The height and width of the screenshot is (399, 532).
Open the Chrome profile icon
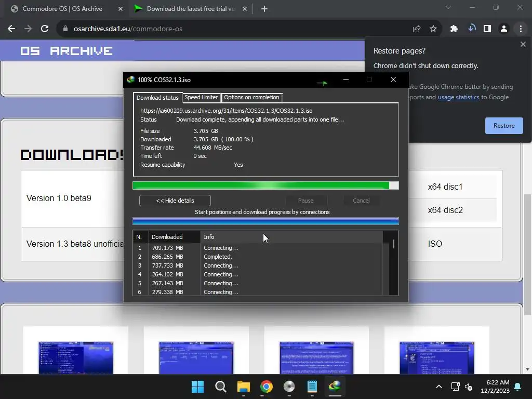[x=504, y=29]
